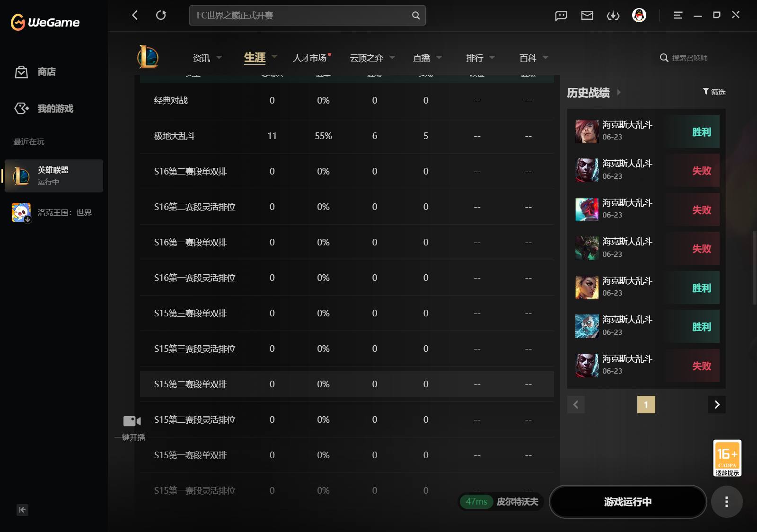Open 商店 in the sidebar
Viewport: 757px width, 532px height.
[x=46, y=72]
